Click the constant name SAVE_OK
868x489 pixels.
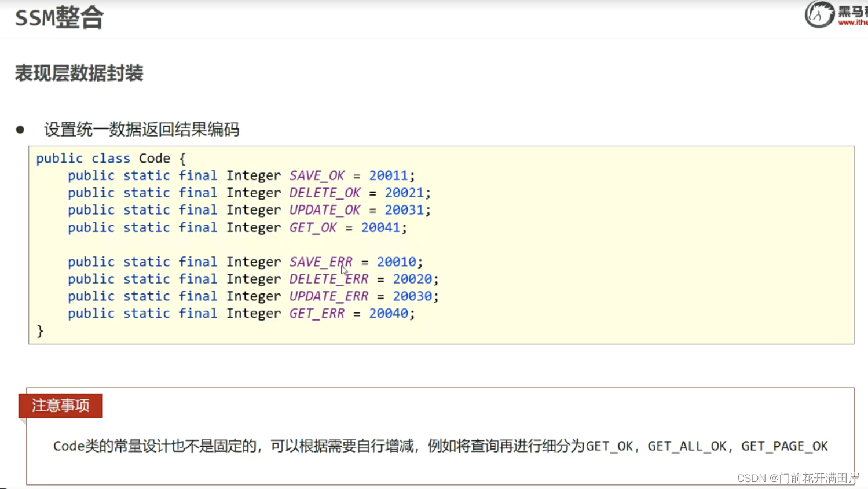click(x=317, y=175)
